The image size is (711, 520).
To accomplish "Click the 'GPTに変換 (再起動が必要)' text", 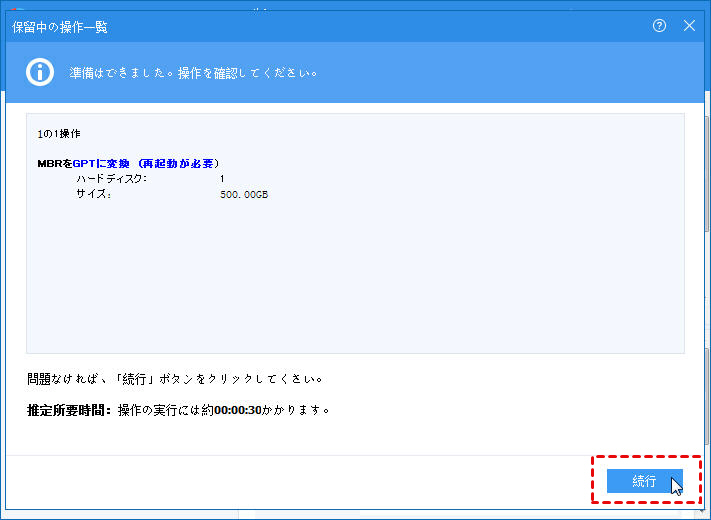I will [146, 163].
